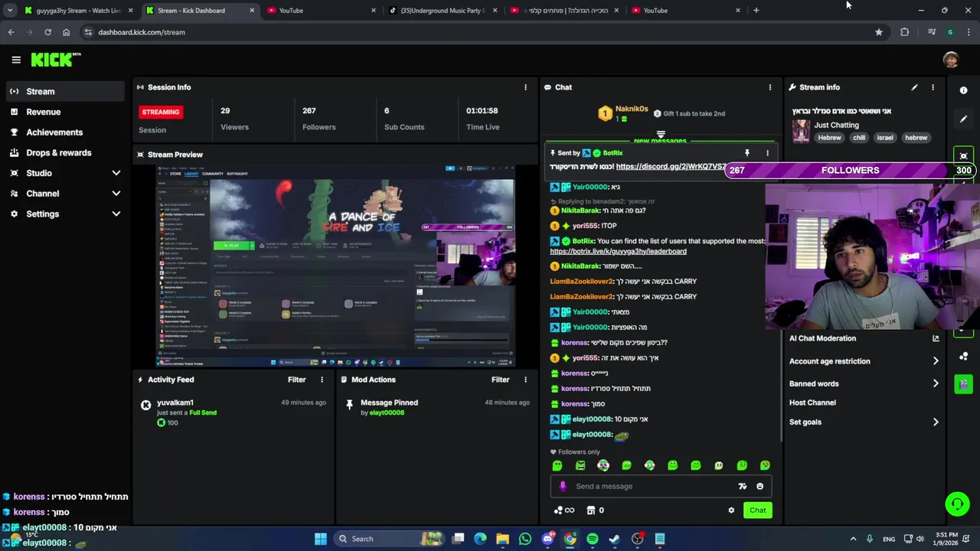Open Mod Actions three-dot menu

point(525,380)
